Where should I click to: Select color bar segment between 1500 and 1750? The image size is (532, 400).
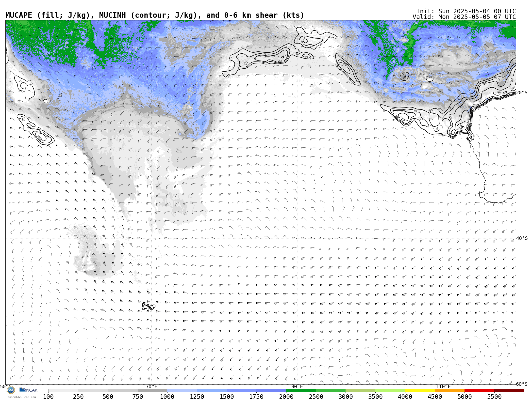click(x=242, y=391)
